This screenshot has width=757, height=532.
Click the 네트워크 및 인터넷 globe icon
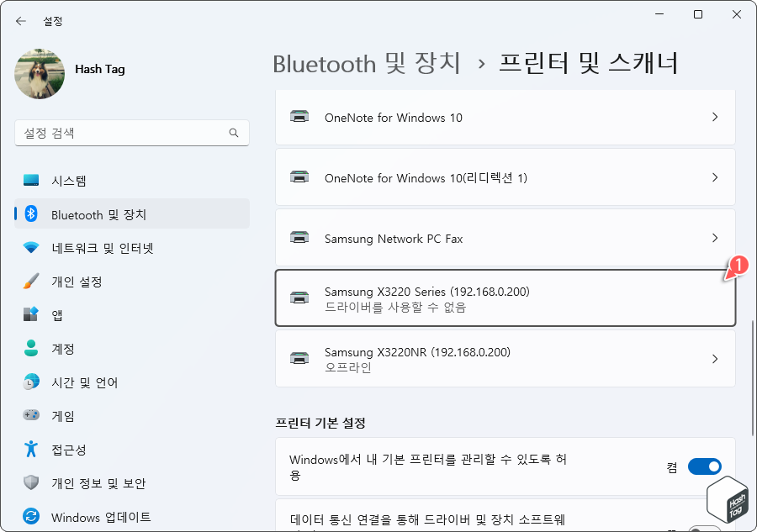coord(31,247)
